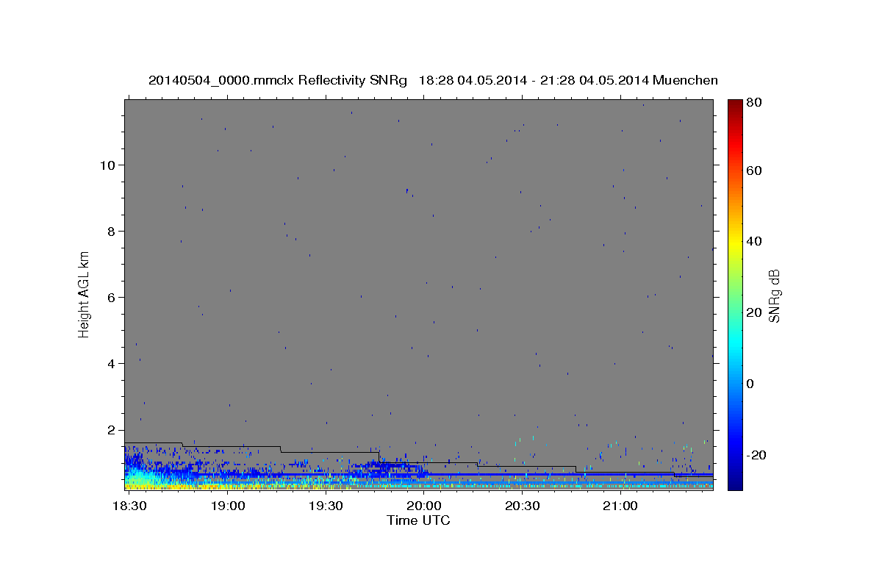Viewport: 882px width, 588px height.
Task: Click the height tick label 2
Action: click(112, 430)
